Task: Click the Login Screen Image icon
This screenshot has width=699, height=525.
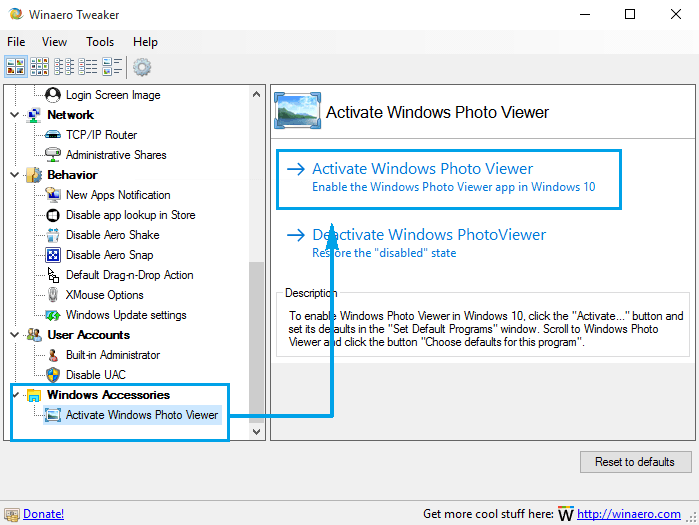Action: click(x=53, y=94)
